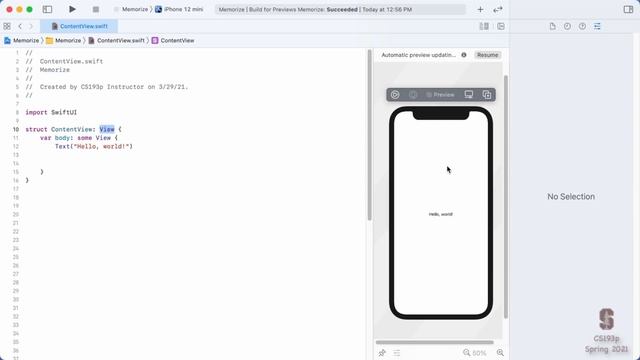
Task: Add editor on right icon
Action: [501, 26]
